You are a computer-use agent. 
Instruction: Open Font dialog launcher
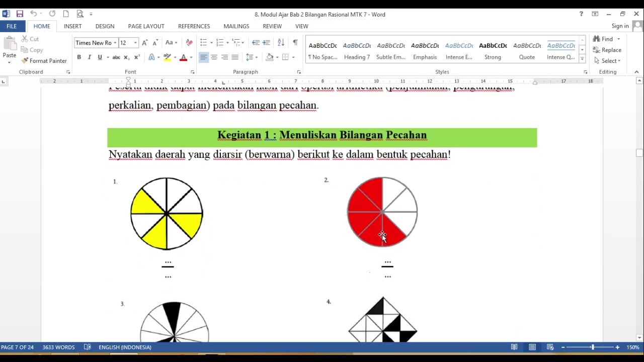pos(193,72)
